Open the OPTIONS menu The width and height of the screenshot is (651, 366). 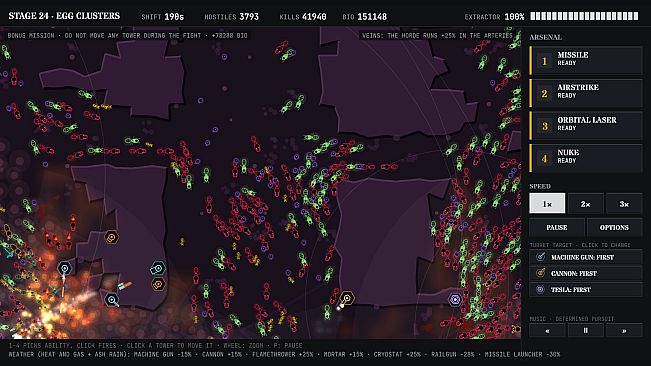pyautogui.click(x=614, y=227)
